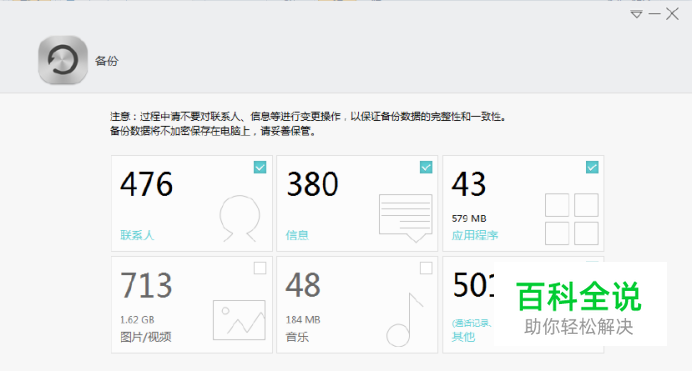
Task: Click the 图片/视频 label
Action: click(x=146, y=337)
